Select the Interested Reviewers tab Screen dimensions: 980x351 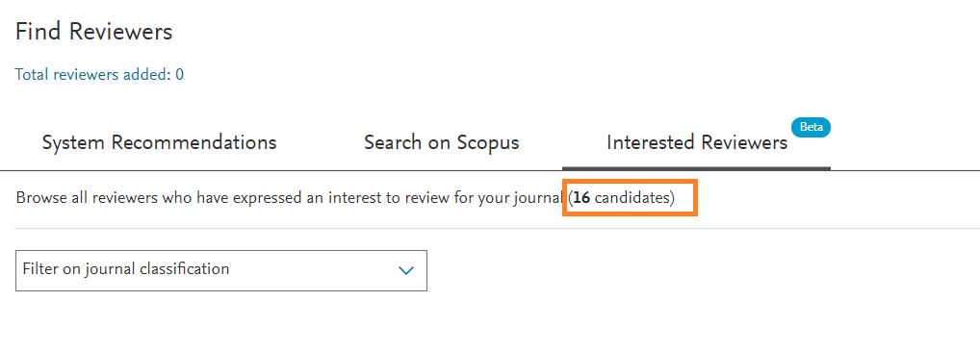pos(697,142)
